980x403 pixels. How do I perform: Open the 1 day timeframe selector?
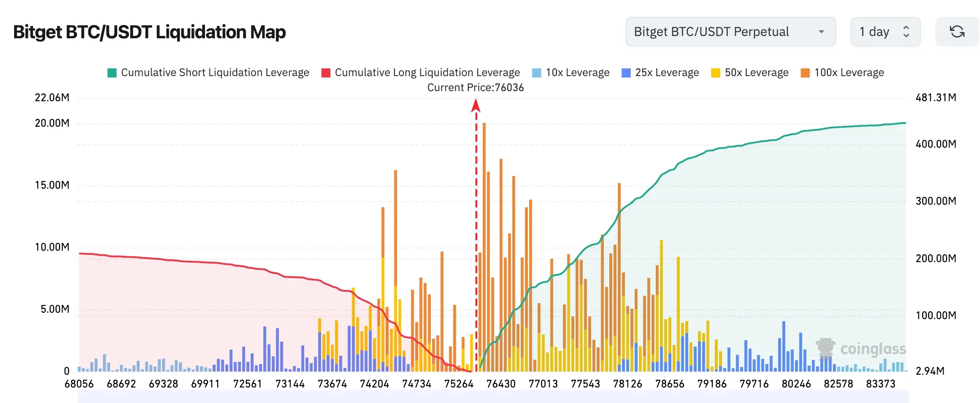[885, 31]
